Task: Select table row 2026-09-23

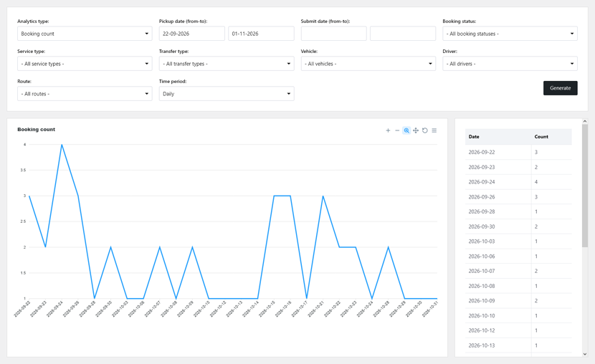Action: point(518,167)
